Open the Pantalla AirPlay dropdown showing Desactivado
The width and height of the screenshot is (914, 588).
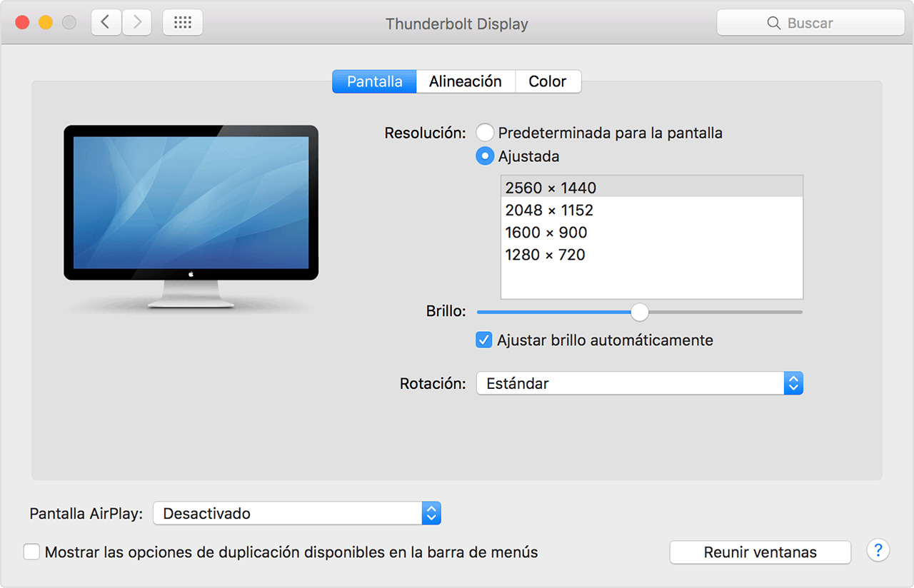pyautogui.click(x=297, y=513)
